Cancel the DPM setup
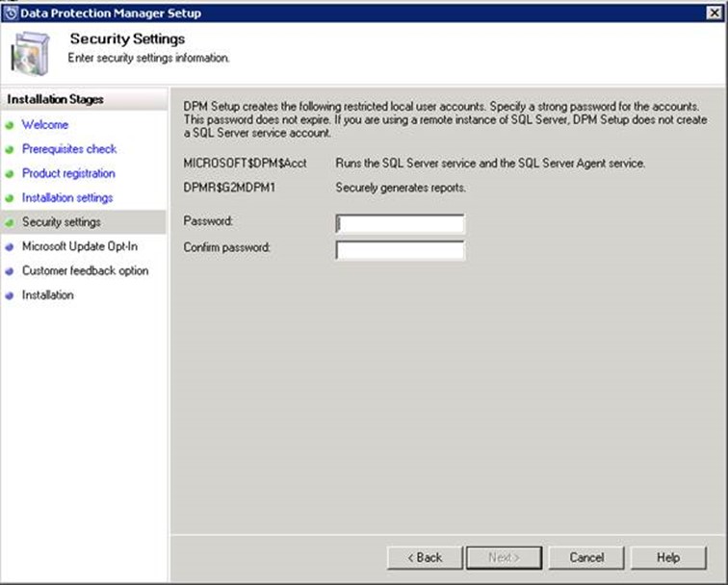 pos(586,558)
